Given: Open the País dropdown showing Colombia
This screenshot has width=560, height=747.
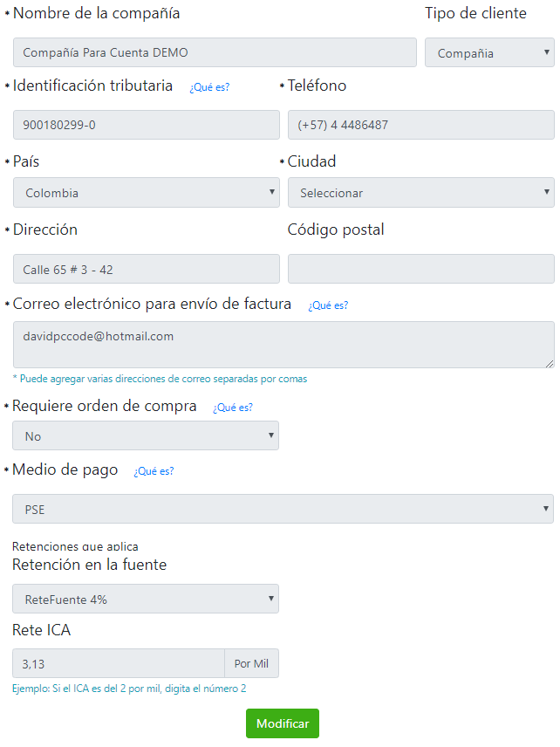Looking at the screenshot, I should point(145,192).
